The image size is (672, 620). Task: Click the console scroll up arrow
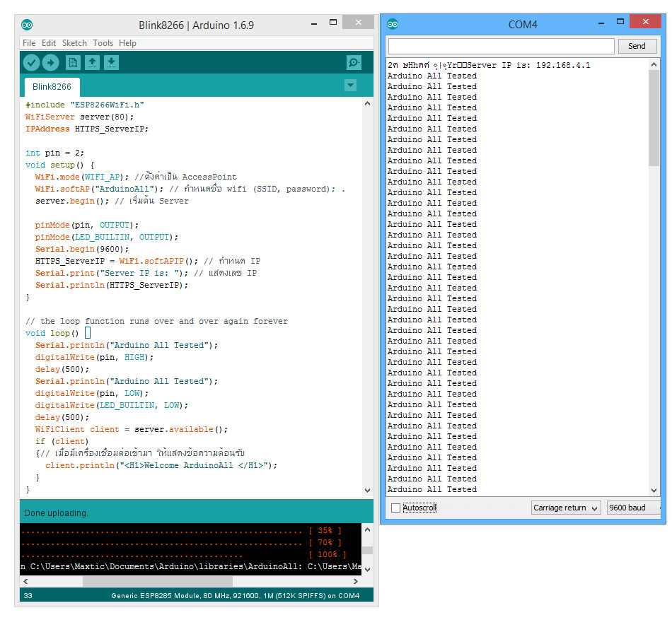pos(367,530)
